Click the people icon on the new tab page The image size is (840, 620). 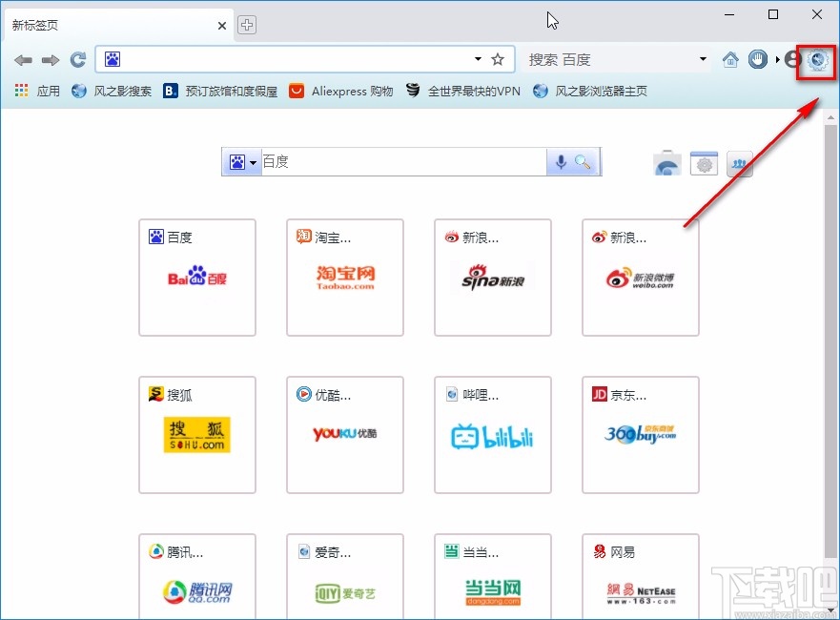point(740,162)
